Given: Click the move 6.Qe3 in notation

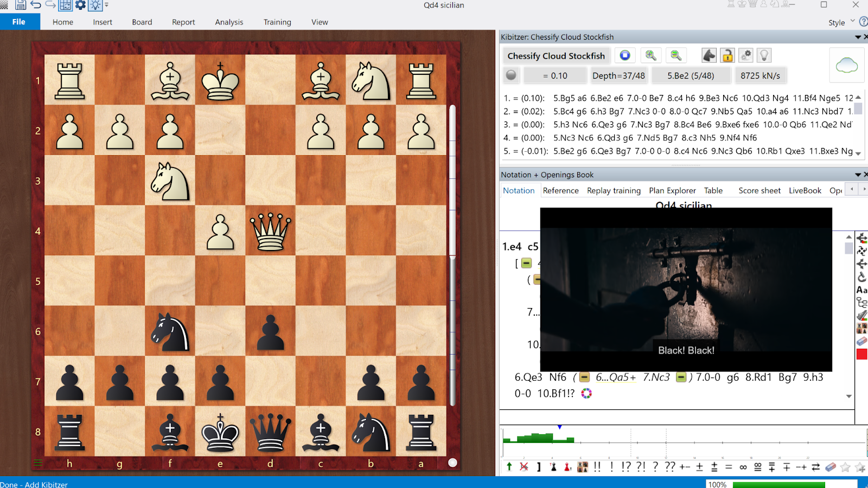Looking at the screenshot, I should [528, 377].
